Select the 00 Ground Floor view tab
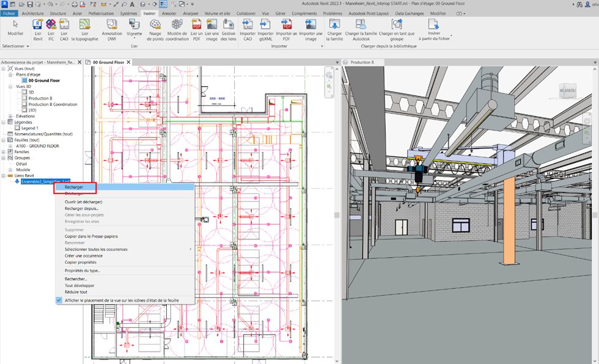599x364 pixels. click(x=109, y=62)
